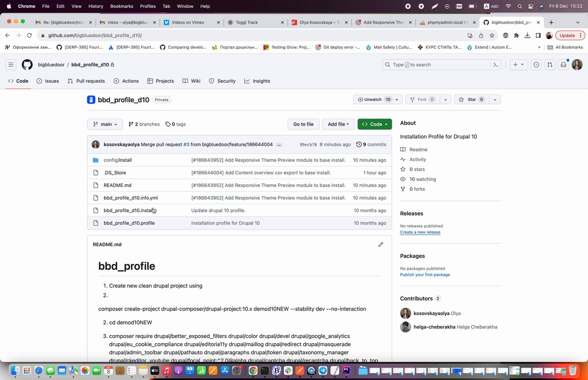Click kosovskayaolya avatar on the latest commit

pos(96,144)
